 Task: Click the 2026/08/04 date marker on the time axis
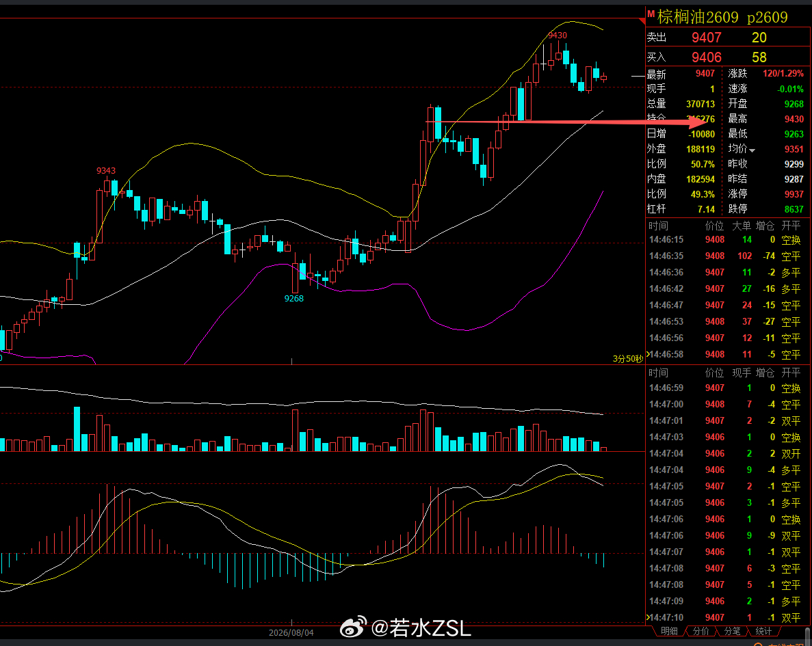click(291, 632)
